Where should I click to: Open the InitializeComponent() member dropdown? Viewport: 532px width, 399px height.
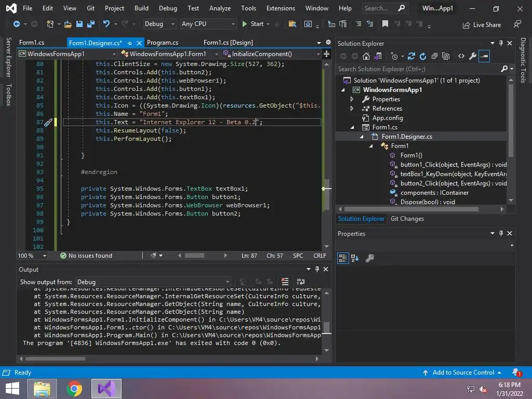(271, 54)
